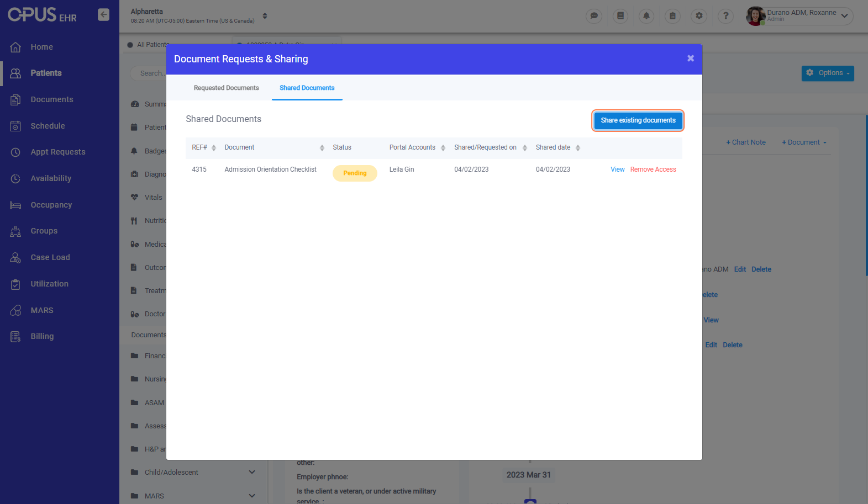Viewport: 868px width, 504px height.
Task: Expand MARS folder chevron in patient menu
Action: point(252,496)
